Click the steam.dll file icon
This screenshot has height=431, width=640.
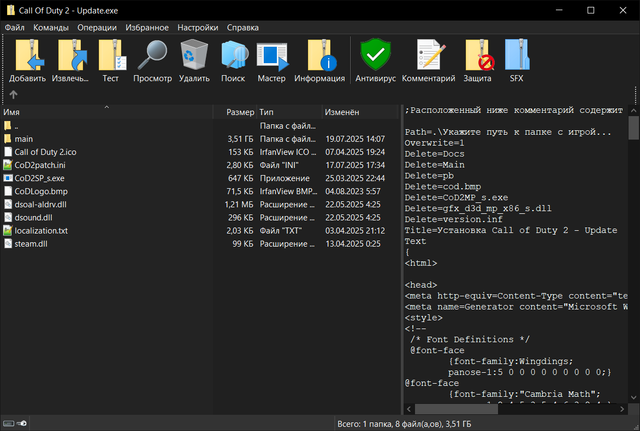coord(8,244)
